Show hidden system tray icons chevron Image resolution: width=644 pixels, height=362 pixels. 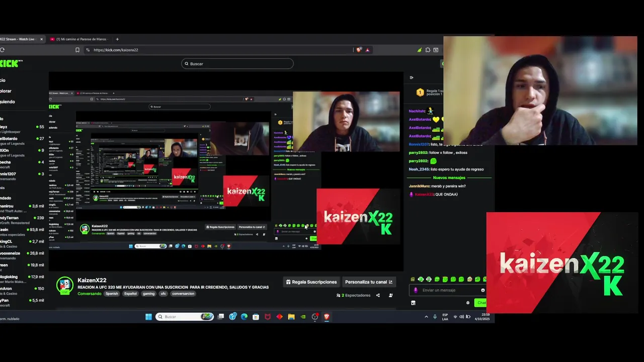pyautogui.click(x=427, y=317)
